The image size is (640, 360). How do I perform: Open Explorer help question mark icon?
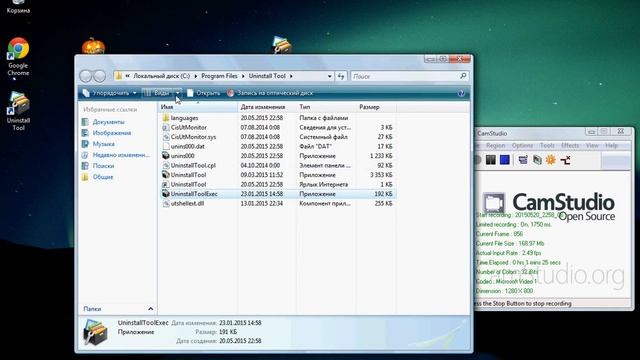pyautogui.click(x=461, y=93)
